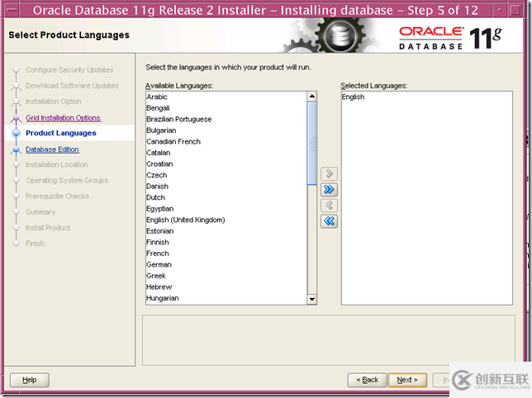Screen dimensions: 532x398
Task: Open Grid Installation Options step
Action: [x=63, y=117]
